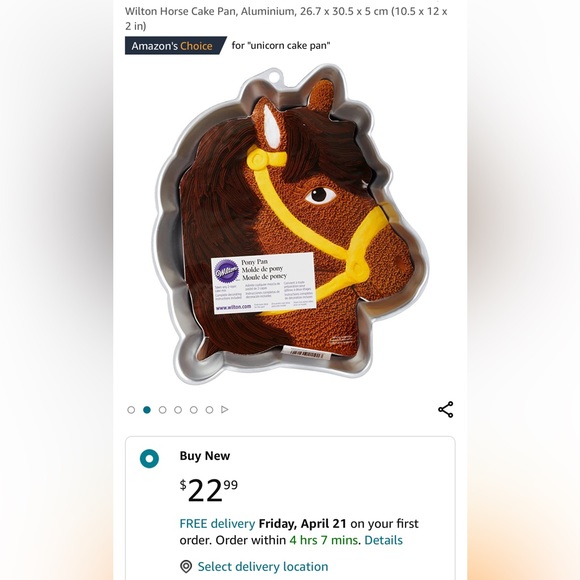This screenshot has width=580, height=580.
Task: Select the fifth image carousel dot
Action: pyautogui.click(x=194, y=410)
